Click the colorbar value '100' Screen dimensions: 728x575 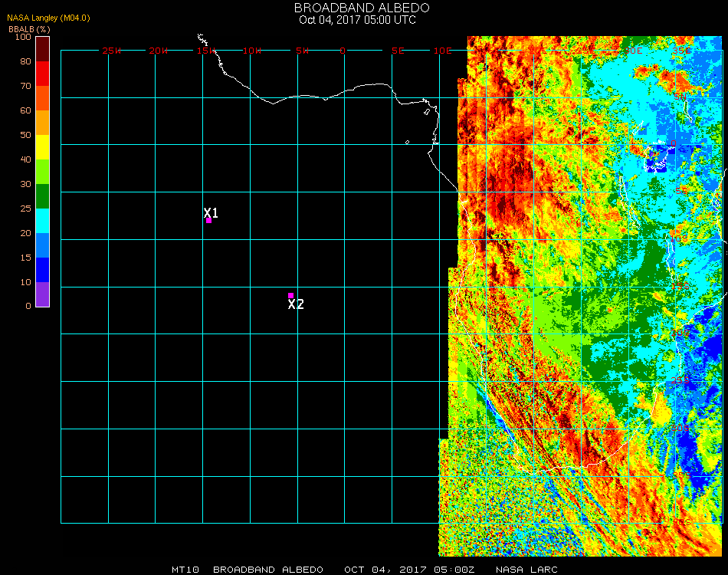click(x=23, y=37)
